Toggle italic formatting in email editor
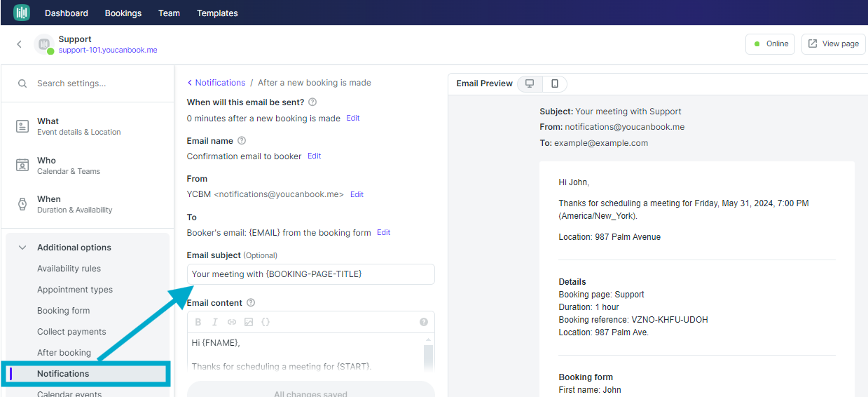The height and width of the screenshot is (397, 868). 215,322
